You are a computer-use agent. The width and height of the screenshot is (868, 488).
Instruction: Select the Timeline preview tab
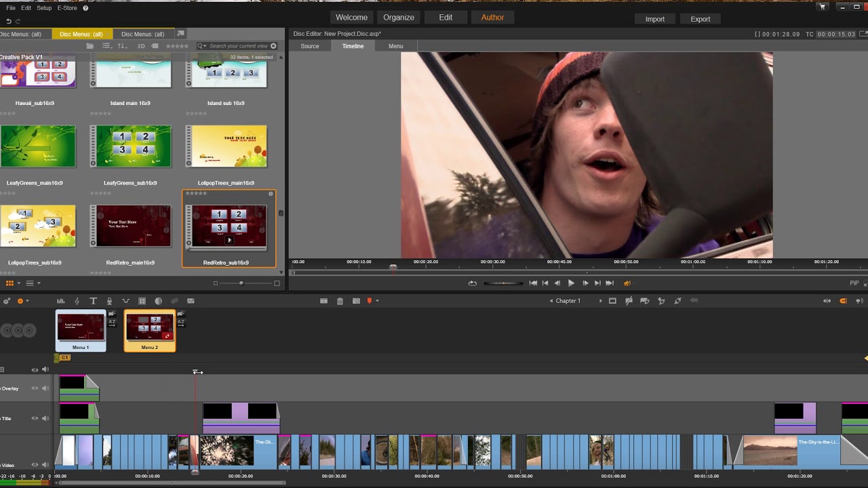(x=353, y=46)
